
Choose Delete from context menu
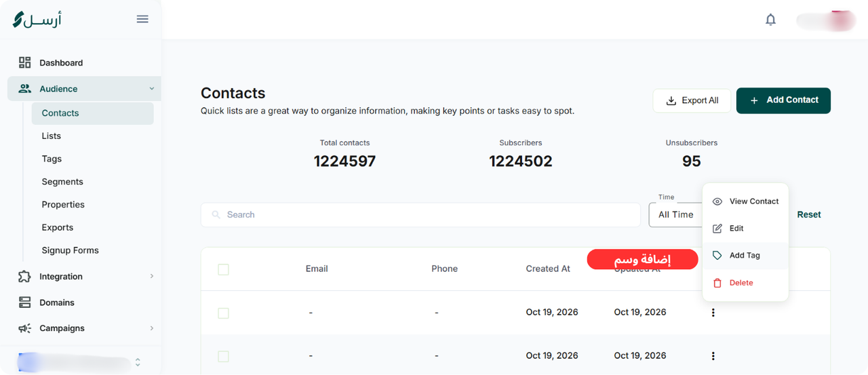(x=745, y=283)
